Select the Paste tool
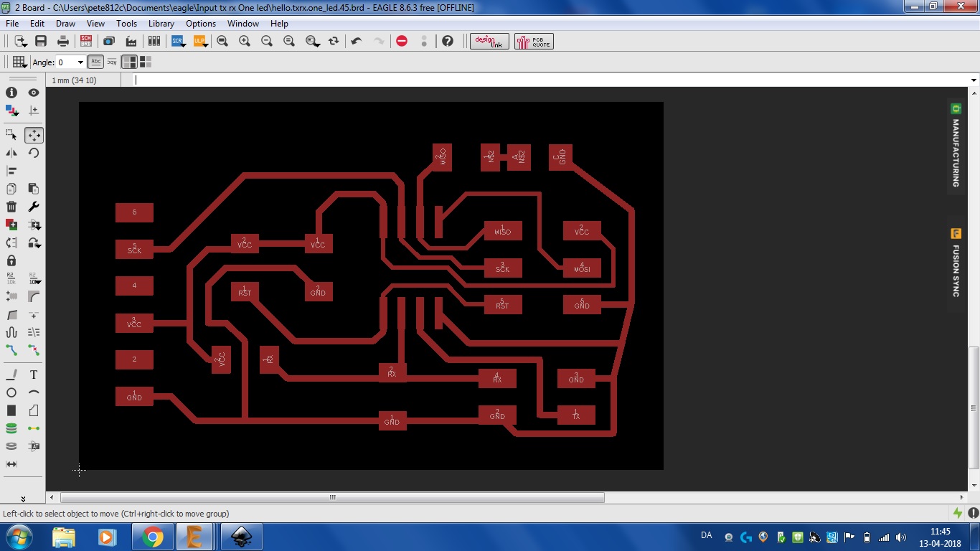Image resolution: width=980 pixels, height=551 pixels. 34,189
